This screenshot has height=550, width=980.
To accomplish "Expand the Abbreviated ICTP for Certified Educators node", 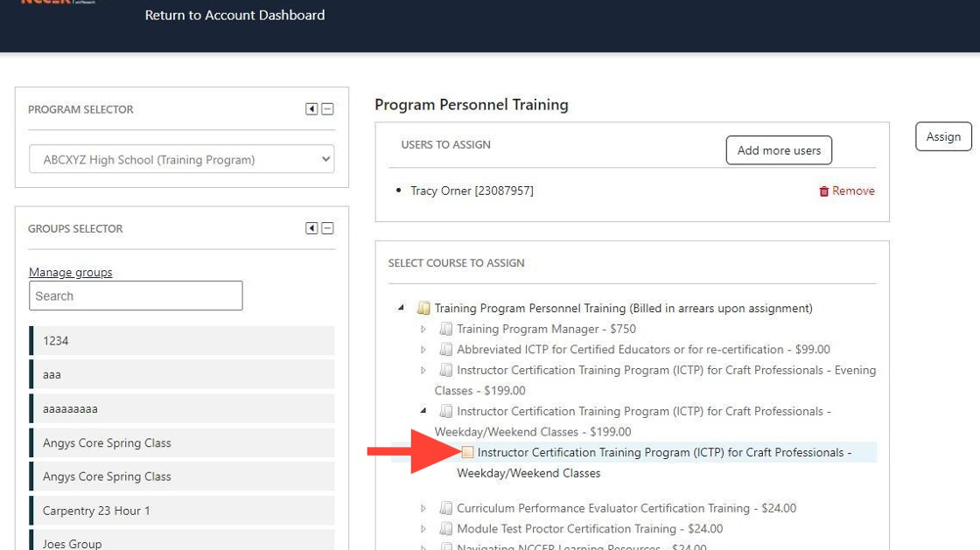I will click(x=425, y=349).
